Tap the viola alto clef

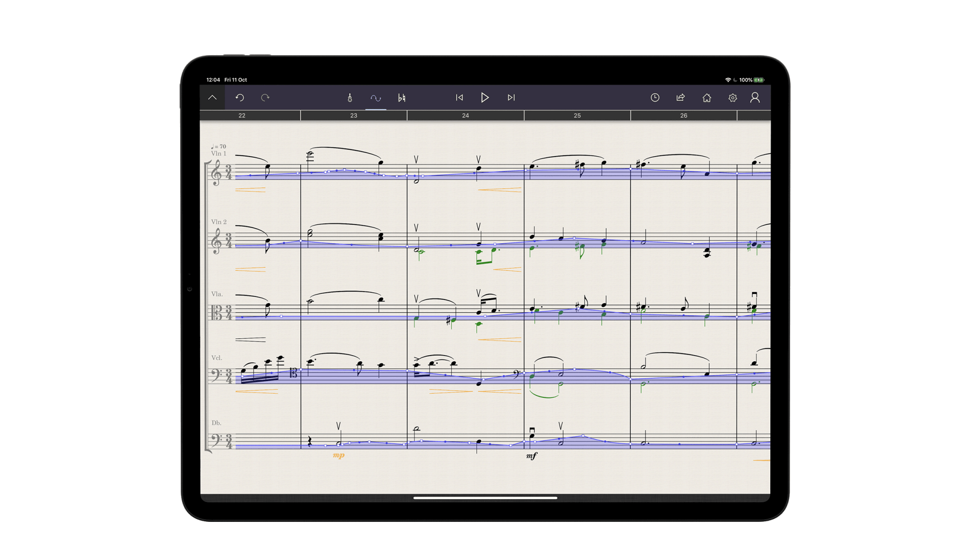216,312
